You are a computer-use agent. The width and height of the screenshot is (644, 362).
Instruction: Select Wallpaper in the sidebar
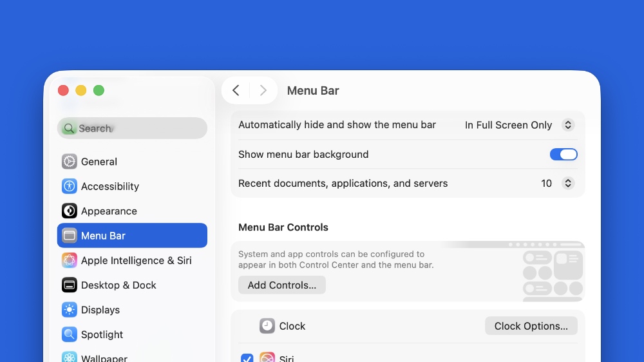[x=104, y=357]
